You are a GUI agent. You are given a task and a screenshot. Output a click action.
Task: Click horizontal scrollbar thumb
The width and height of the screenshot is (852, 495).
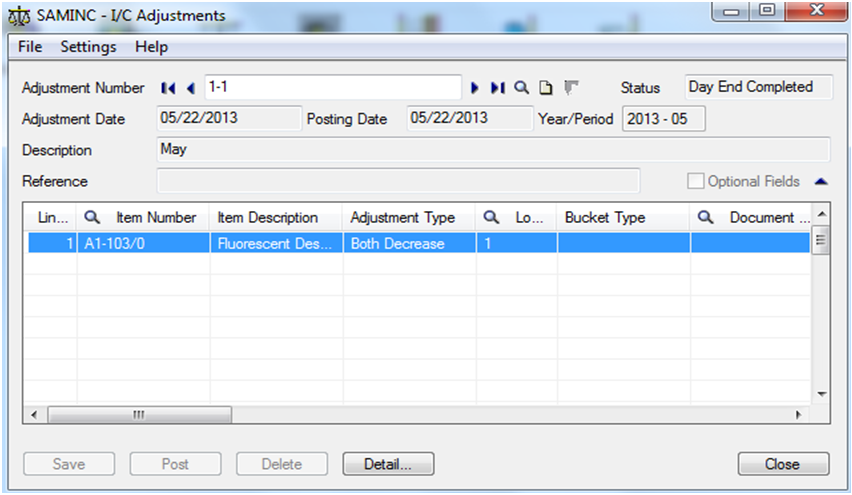click(x=140, y=415)
